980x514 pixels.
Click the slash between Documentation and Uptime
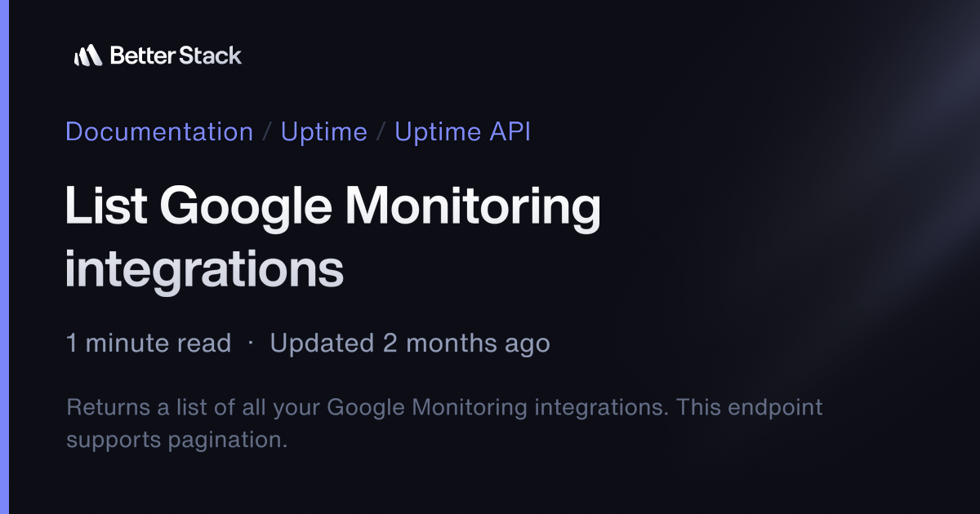coord(267,132)
